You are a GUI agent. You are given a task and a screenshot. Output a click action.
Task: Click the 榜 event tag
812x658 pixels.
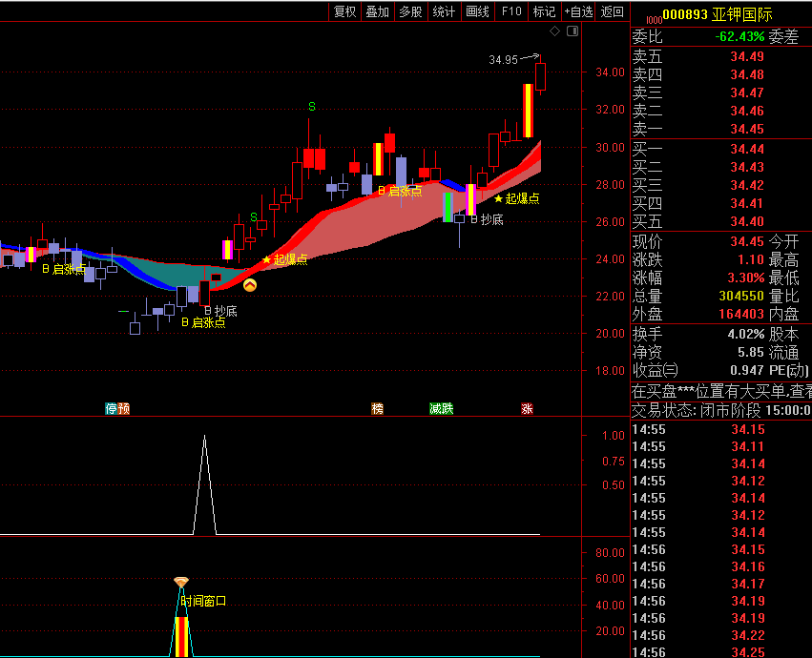pos(378,408)
